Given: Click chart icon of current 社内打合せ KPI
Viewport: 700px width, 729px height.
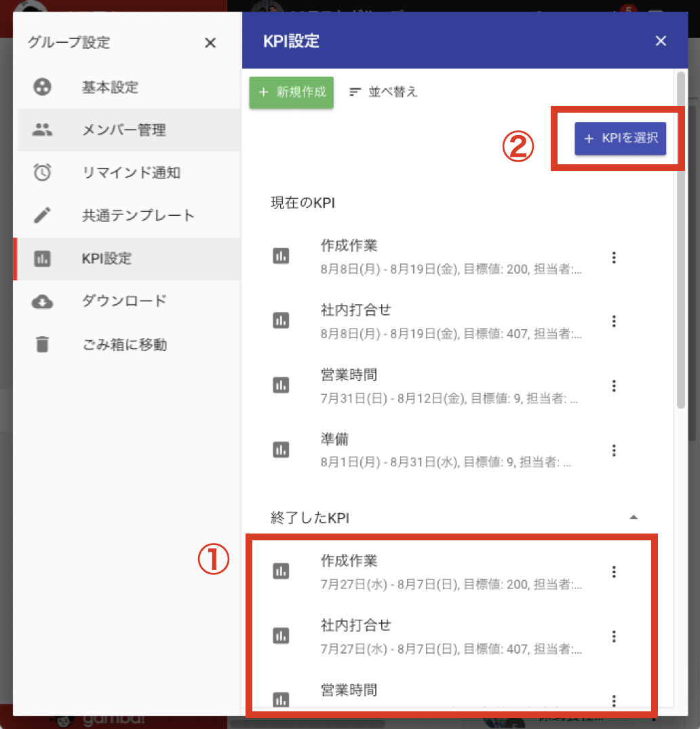Looking at the screenshot, I should [x=281, y=320].
